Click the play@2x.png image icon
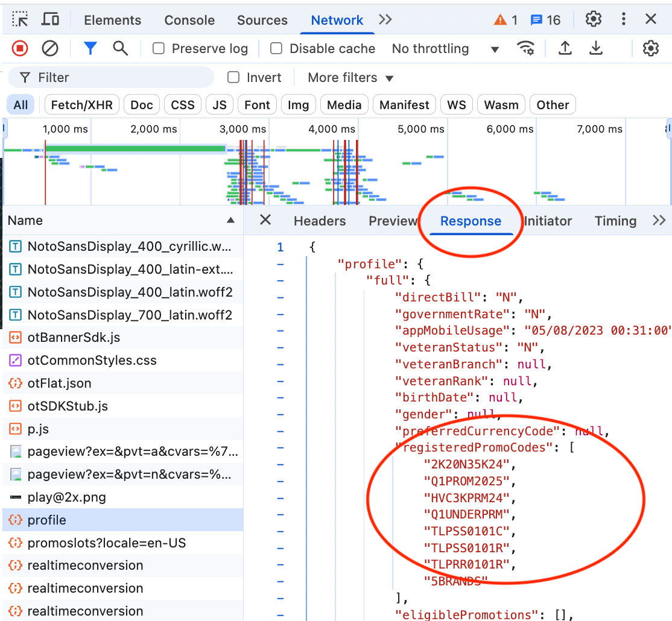Image resolution: width=672 pixels, height=621 pixels. point(16,497)
